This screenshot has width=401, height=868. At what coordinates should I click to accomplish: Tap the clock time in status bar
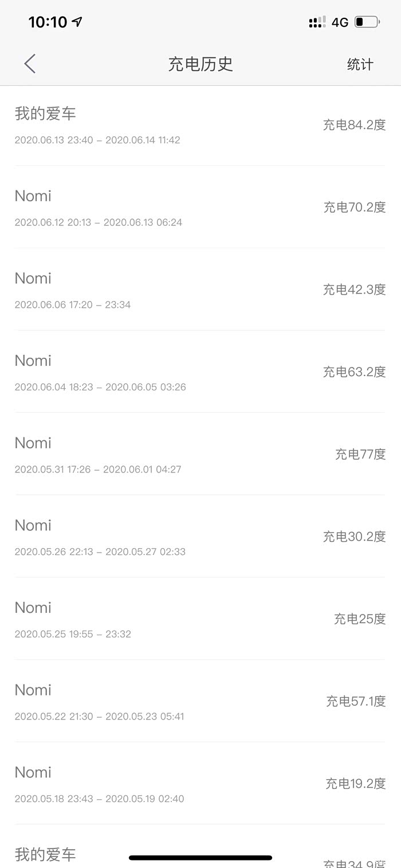48,22
